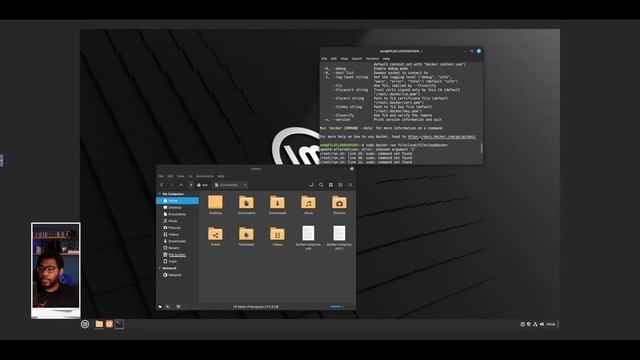Open the Pictures folder icon in file pane
Viewport: 640px width, 360px height.
pos(339,202)
